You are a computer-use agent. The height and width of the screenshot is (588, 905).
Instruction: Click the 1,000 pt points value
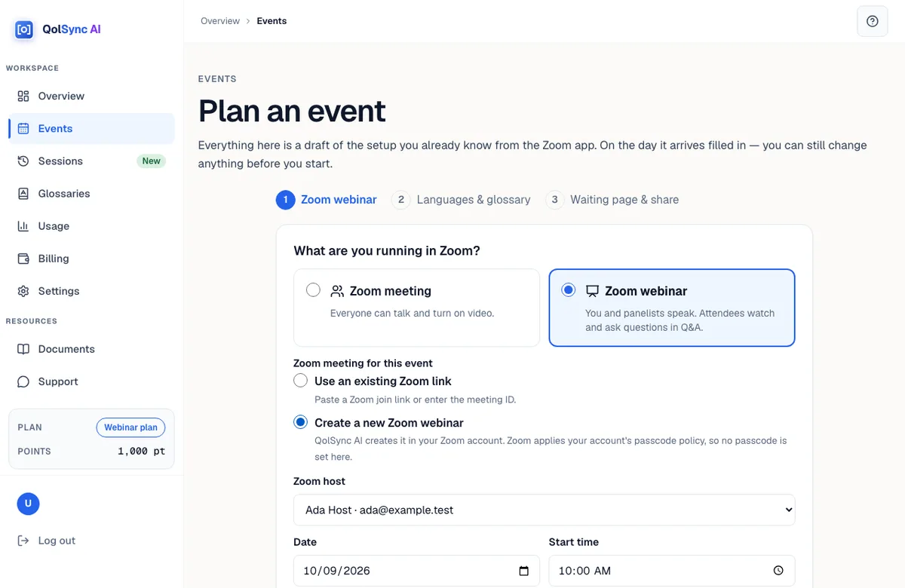point(141,452)
